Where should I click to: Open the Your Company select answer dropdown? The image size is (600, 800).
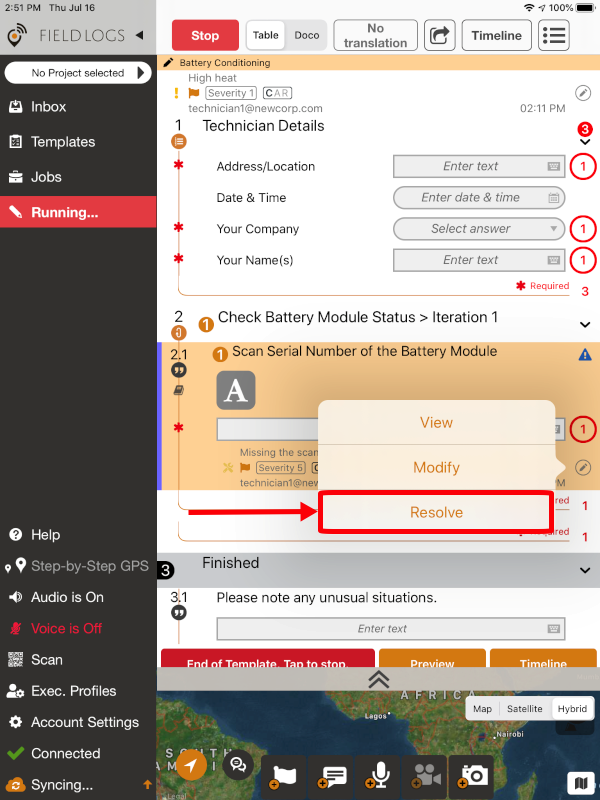478,229
